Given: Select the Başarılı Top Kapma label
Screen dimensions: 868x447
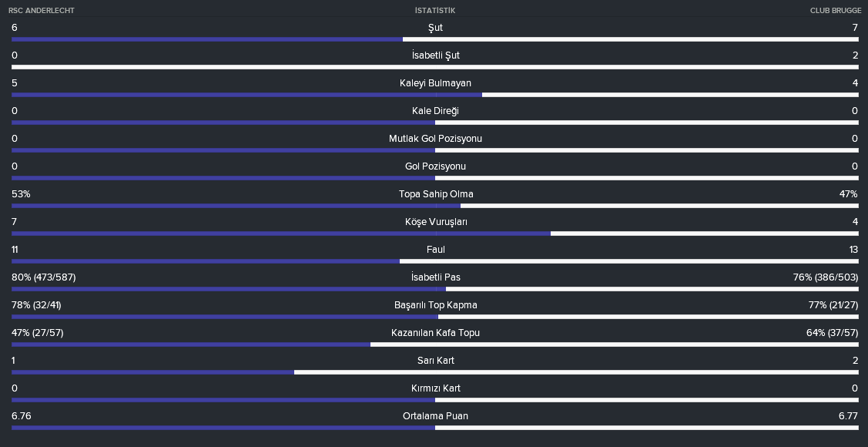Looking at the screenshot, I should coord(436,304).
